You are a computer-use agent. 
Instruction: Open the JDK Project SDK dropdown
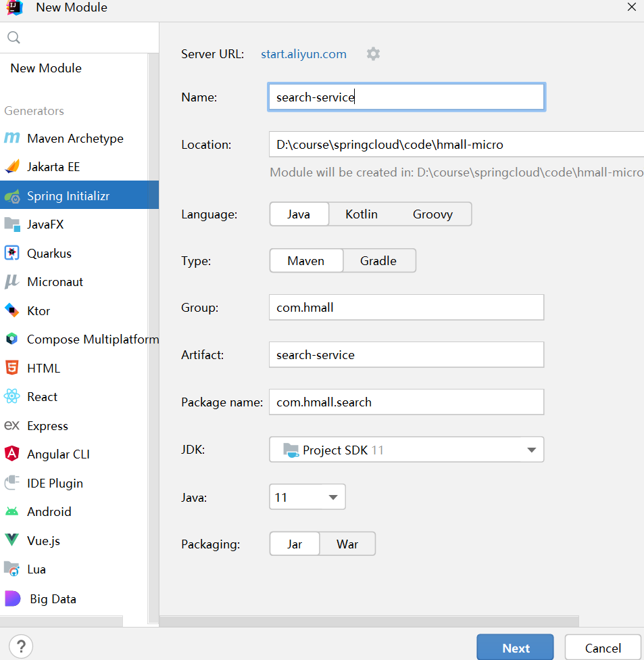(x=406, y=450)
